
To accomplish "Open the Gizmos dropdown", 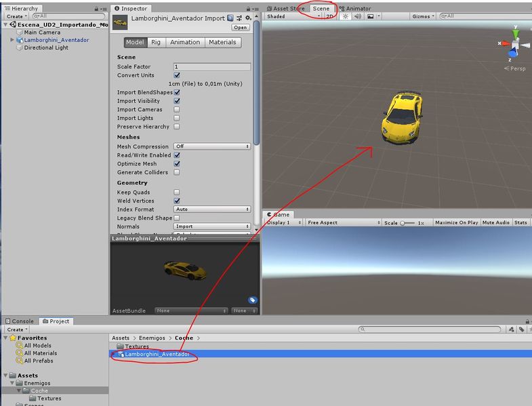I will [423, 16].
